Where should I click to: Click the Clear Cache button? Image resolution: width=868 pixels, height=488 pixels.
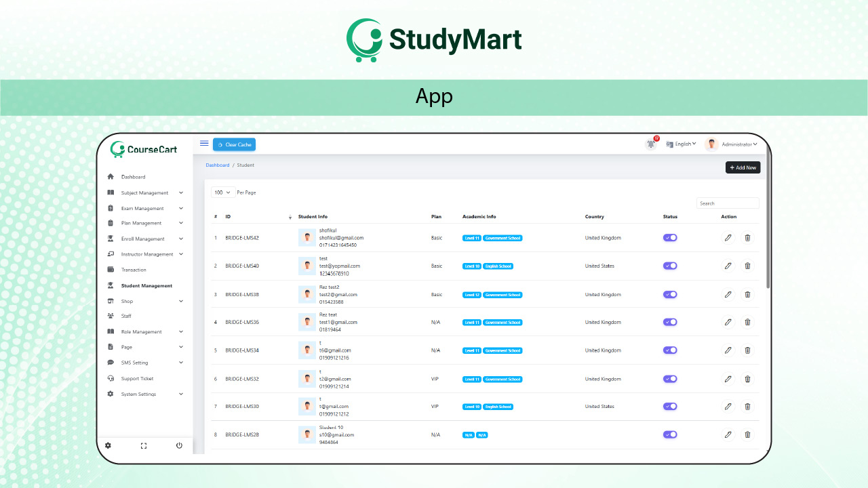click(x=234, y=144)
